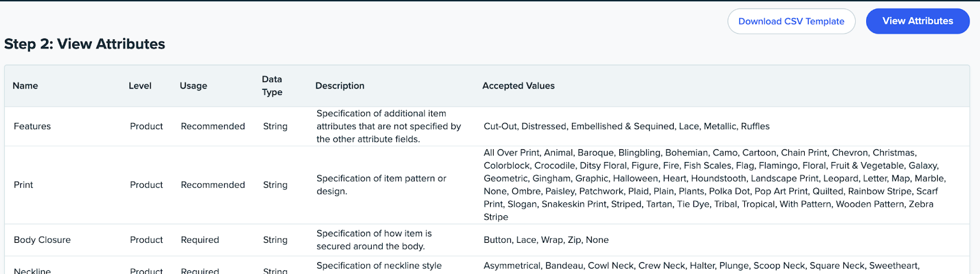This screenshot has width=980, height=274.
Task: Select the Description column header
Action: click(339, 86)
